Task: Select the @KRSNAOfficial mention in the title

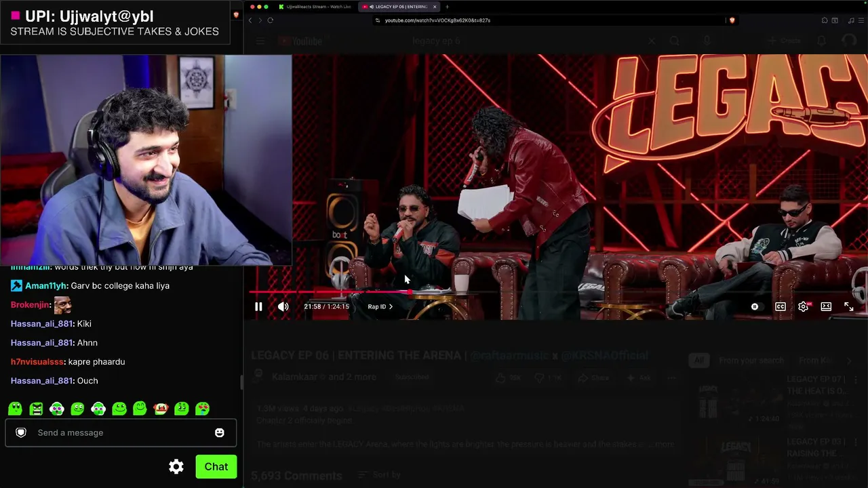Action: click(604, 355)
